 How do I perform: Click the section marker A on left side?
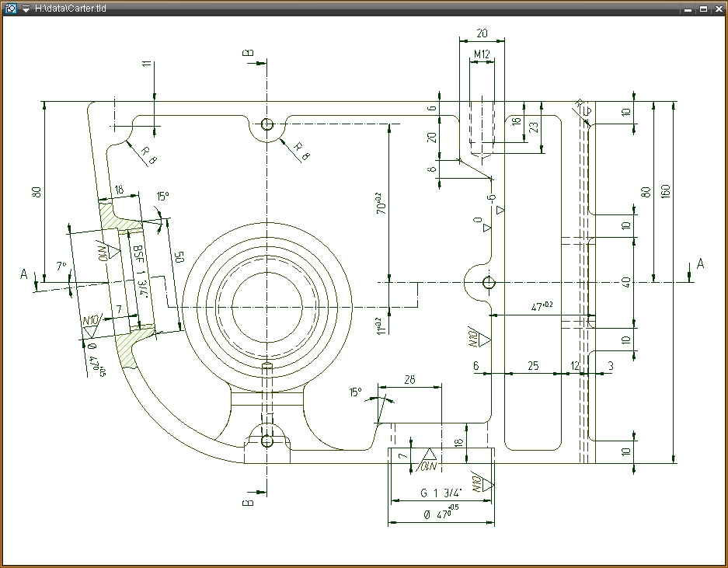[24, 274]
